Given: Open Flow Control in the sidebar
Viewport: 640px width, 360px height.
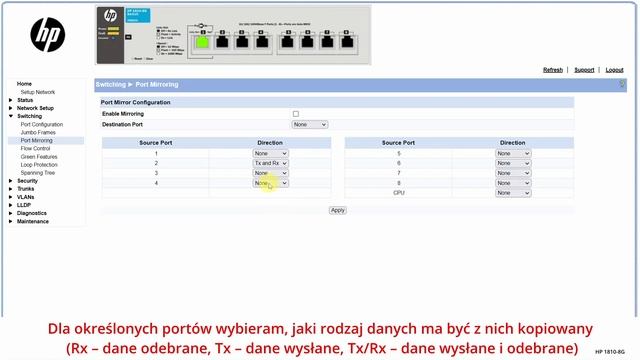Looking at the screenshot, I should pyautogui.click(x=35, y=149).
